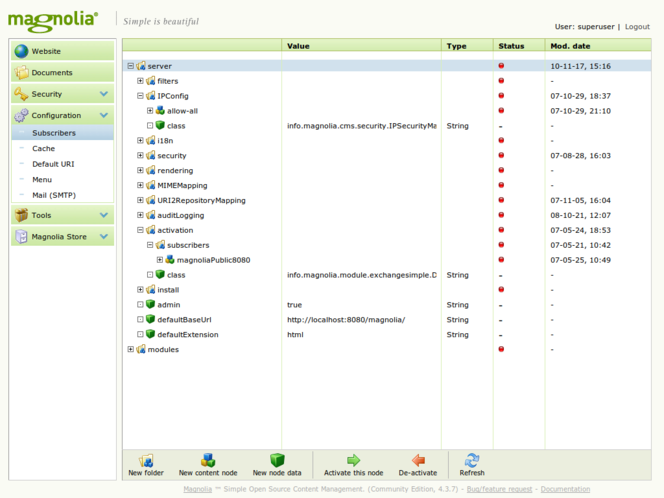This screenshot has width=664, height=498.
Task: Expand the filters node
Action: 141,81
